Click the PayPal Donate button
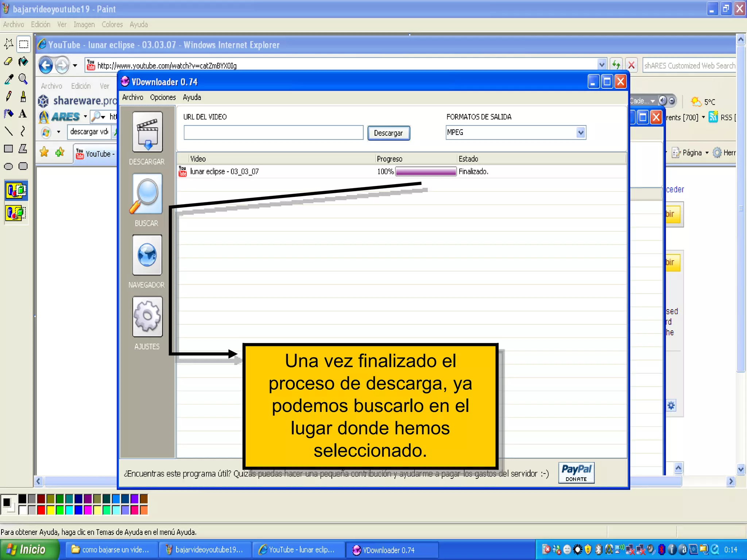Image resolution: width=747 pixels, height=560 pixels. coord(576,473)
